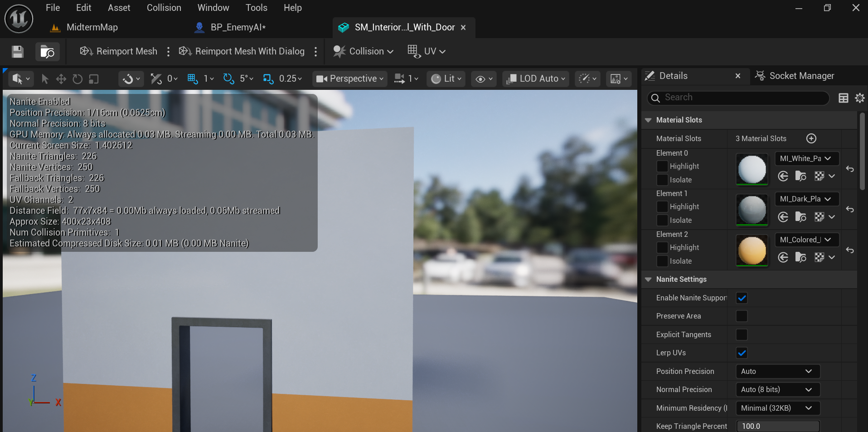Click Reimport Mesh With Dialog button
The height and width of the screenshot is (432, 868).
pos(242,52)
